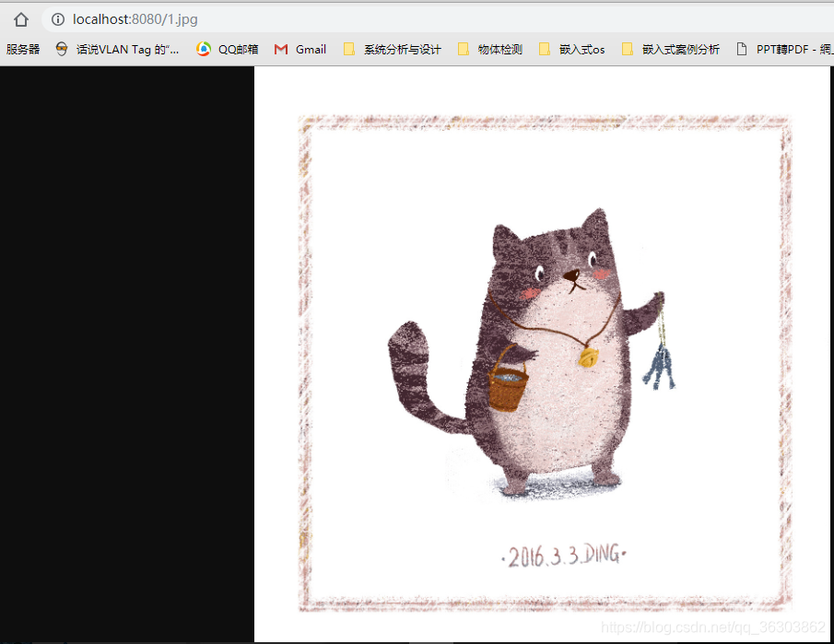This screenshot has height=644, width=834.
Task: Open the QQ邮箱 bookmark
Action: 227,50
